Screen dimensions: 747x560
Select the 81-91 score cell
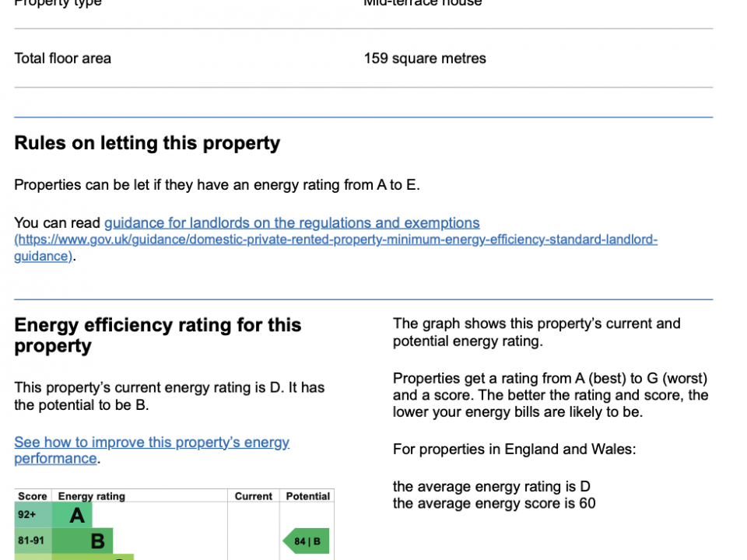click(x=33, y=541)
